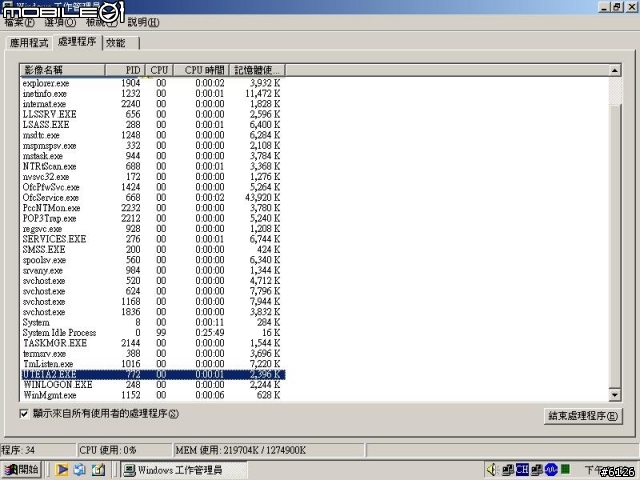The width and height of the screenshot is (640, 480).
Task: Select the System process with PID 8
Action: point(152,322)
